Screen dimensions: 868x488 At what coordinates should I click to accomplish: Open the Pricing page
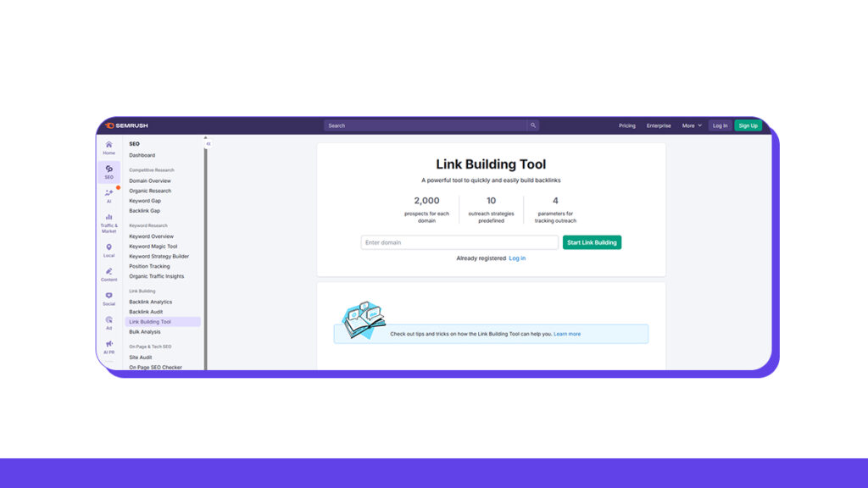[x=627, y=125]
